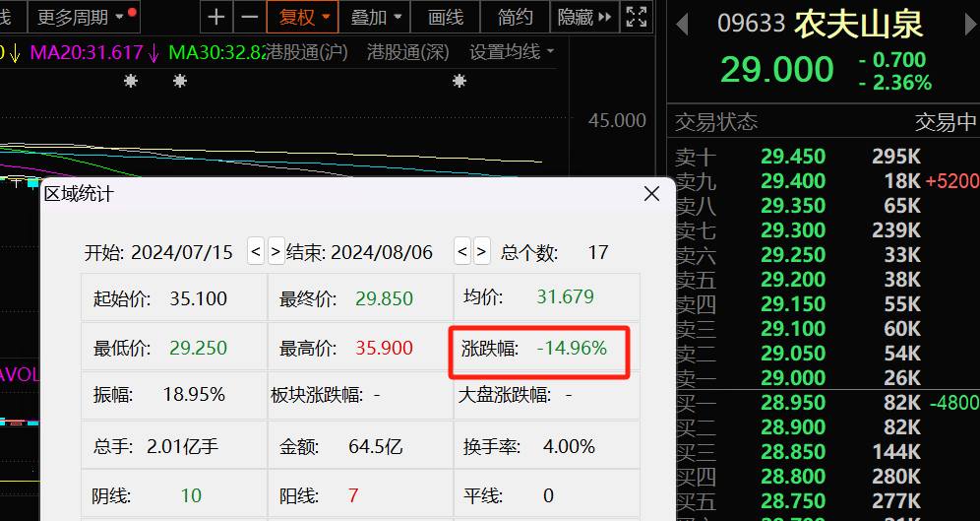Close the 区域统计 dialog

coord(652,195)
